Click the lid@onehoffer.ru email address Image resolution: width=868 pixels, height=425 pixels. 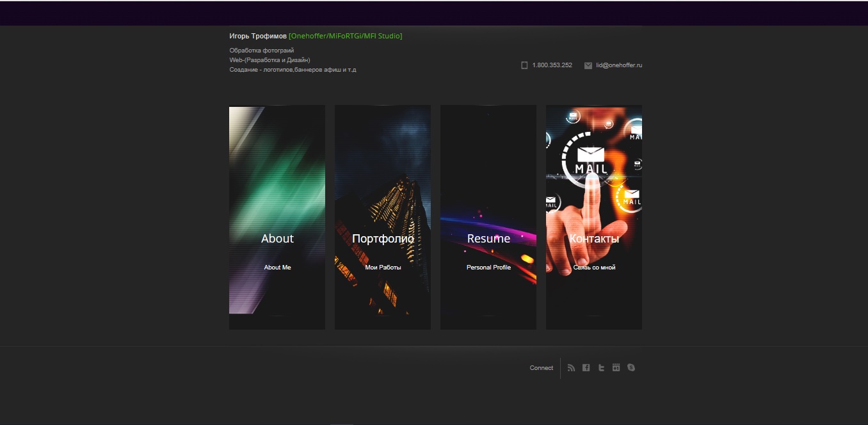click(619, 65)
